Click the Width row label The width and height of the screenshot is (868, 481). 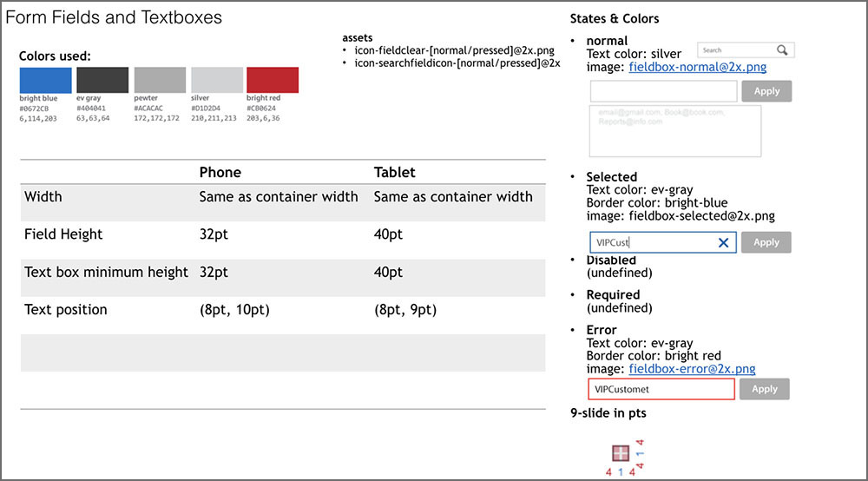coord(43,196)
